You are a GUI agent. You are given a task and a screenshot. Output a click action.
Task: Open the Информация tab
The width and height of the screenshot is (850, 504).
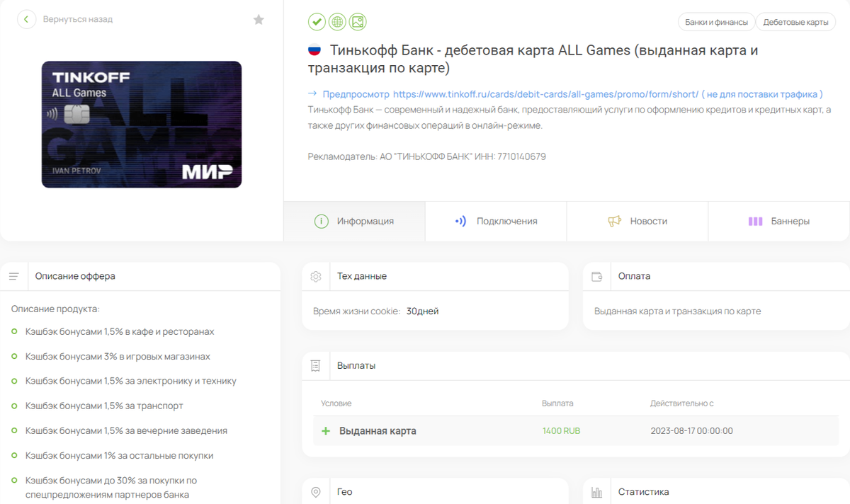pyautogui.click(x=354, y=221)
